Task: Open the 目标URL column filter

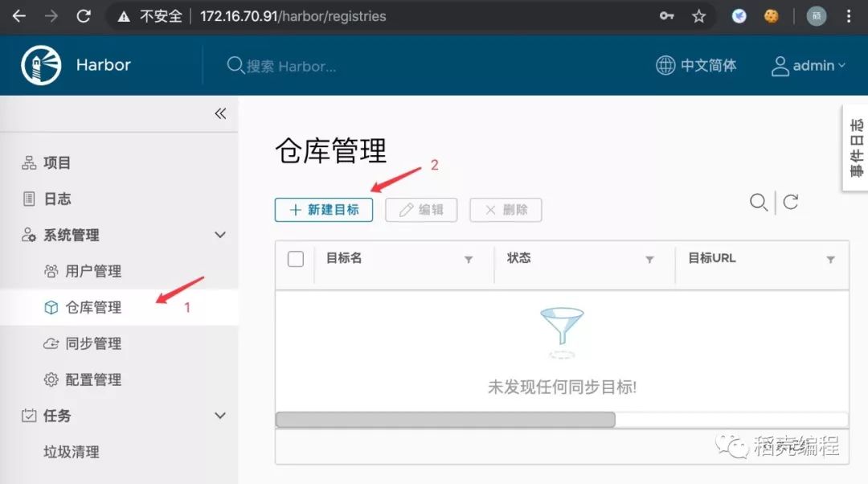Action: 830,259
